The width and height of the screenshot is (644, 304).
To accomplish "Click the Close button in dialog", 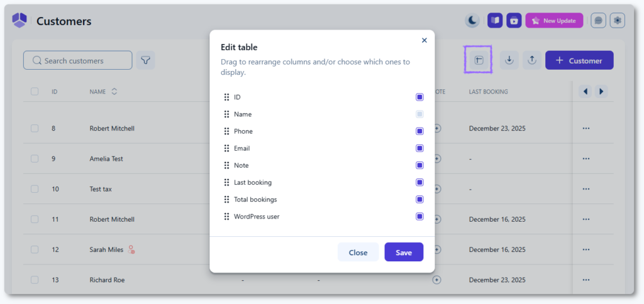I will (x=358, y=252).
